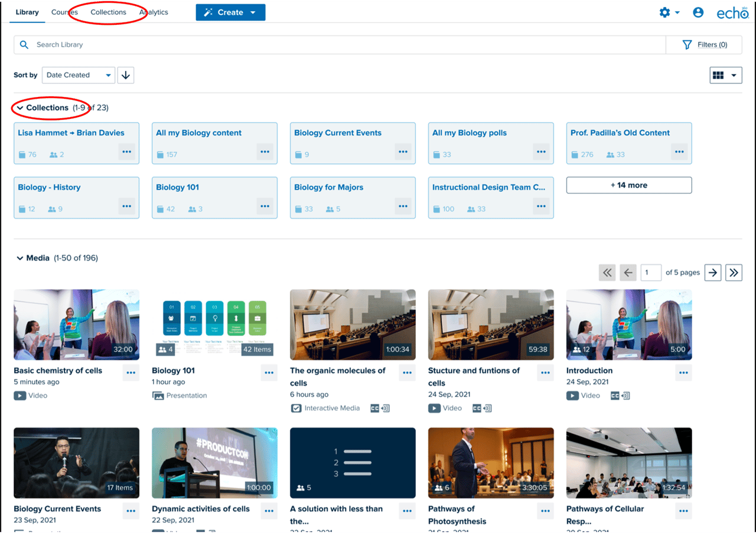Open the grid view layout dropdown
Image resolution: width=756 pixels, height=535 pixels.
pyautogui.click(x=725, y=75)
